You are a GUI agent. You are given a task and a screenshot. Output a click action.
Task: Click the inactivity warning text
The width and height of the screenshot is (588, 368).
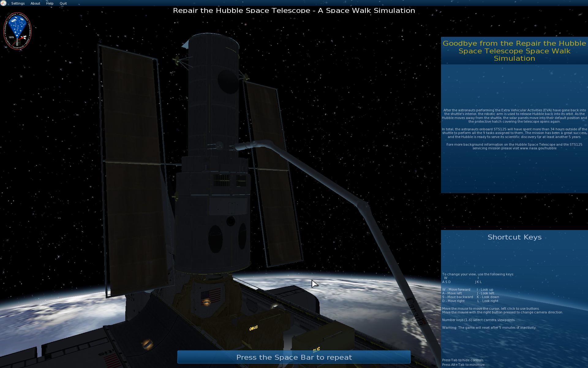489,328
